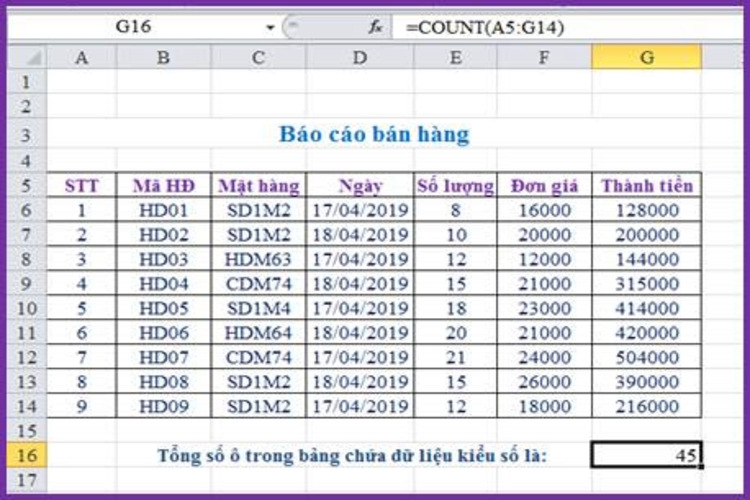The width and height of the screenshot is (750, 500).
Task: Select row 5 header
Action: coord(26,185)
